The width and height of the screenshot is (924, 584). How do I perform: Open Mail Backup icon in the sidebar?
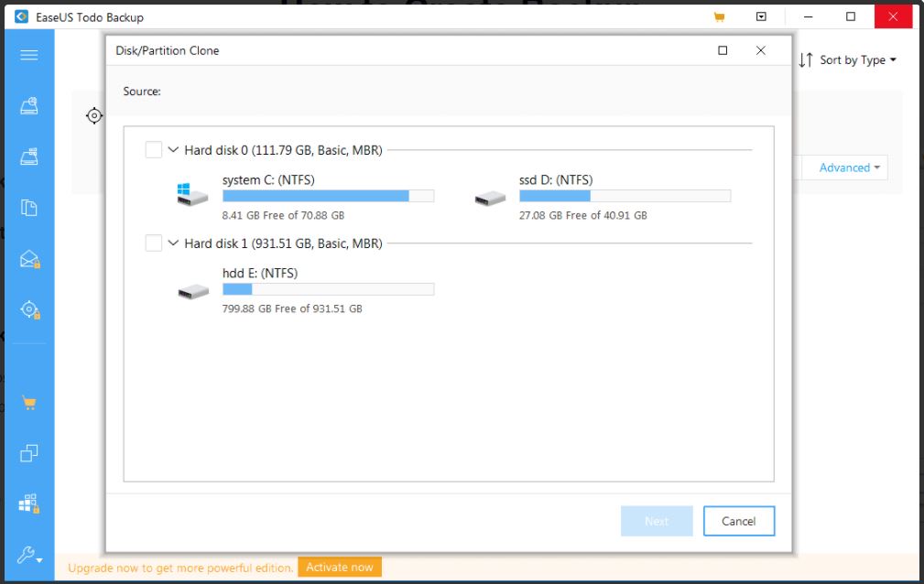pos(29,259)
